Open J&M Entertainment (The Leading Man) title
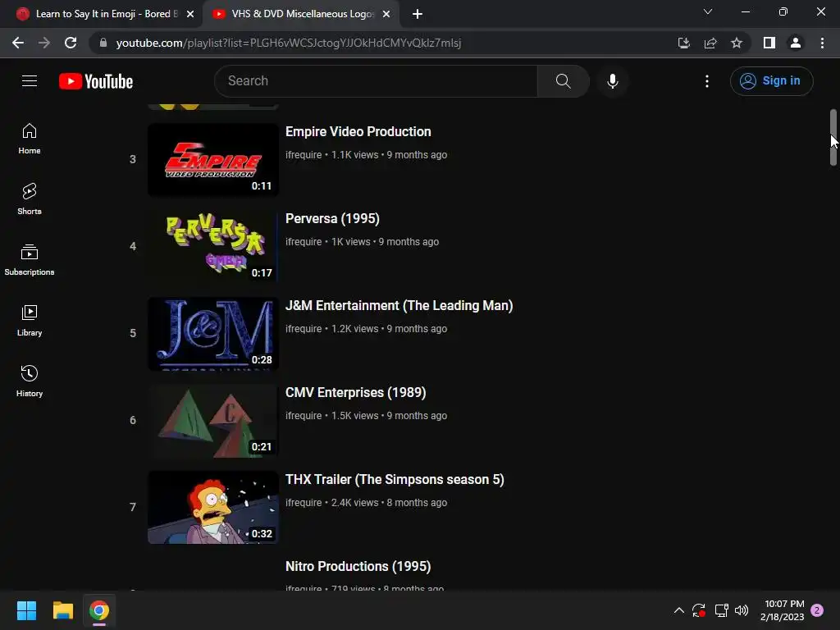840x630 pixels. 399,305
